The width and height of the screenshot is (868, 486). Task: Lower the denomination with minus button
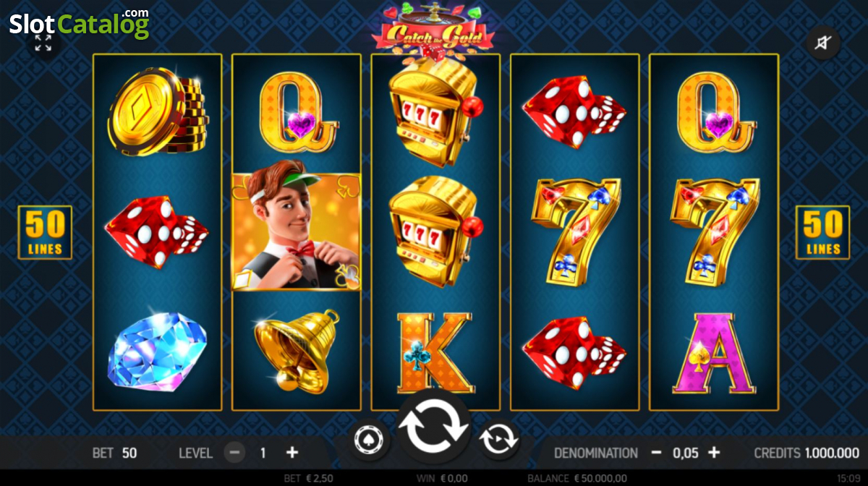pos(656,453)
